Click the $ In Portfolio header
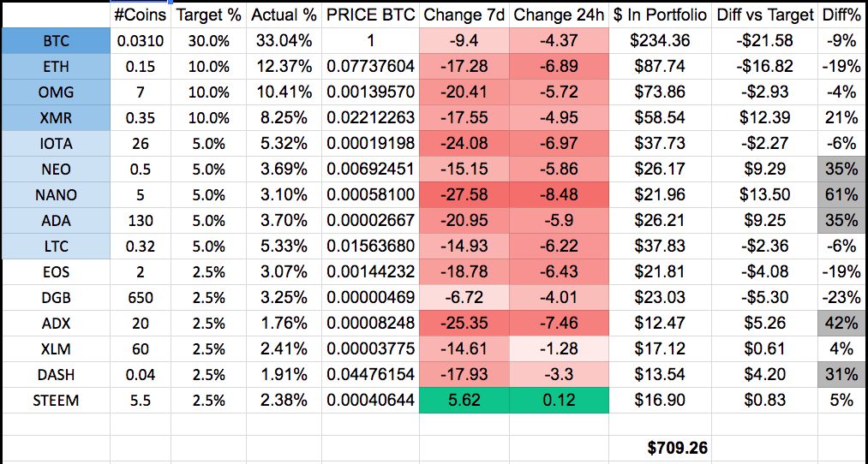Image resolution: width=868 pixels, height=464 pixels. [659, 15]
